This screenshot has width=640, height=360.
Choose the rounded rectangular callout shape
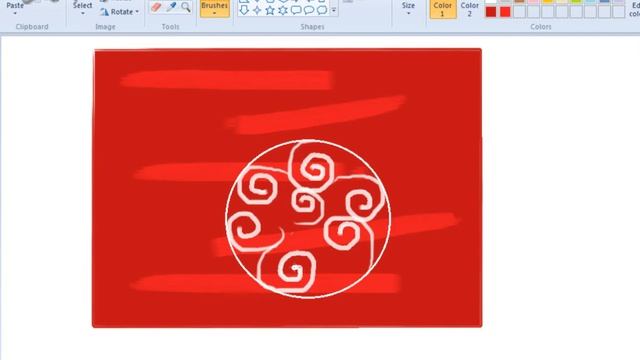click(296, 10)
